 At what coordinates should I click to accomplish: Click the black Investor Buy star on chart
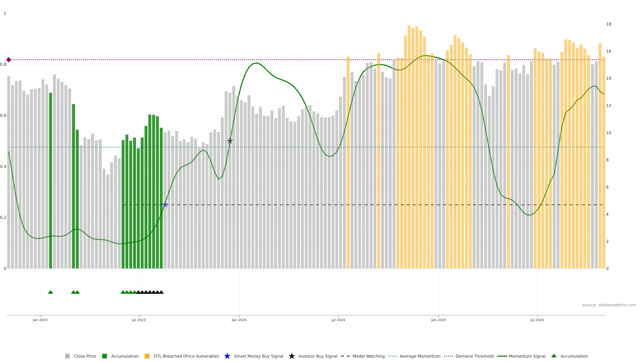[x=230, y=141]
